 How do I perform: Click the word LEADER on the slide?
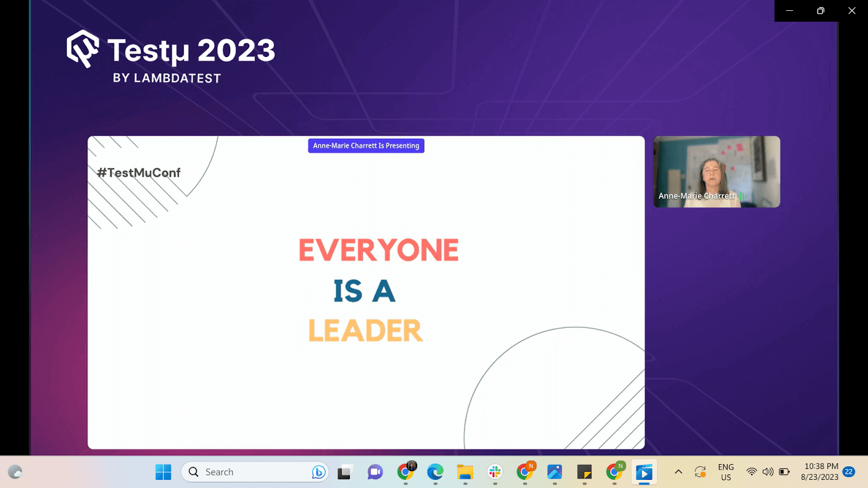click(365, 331)
